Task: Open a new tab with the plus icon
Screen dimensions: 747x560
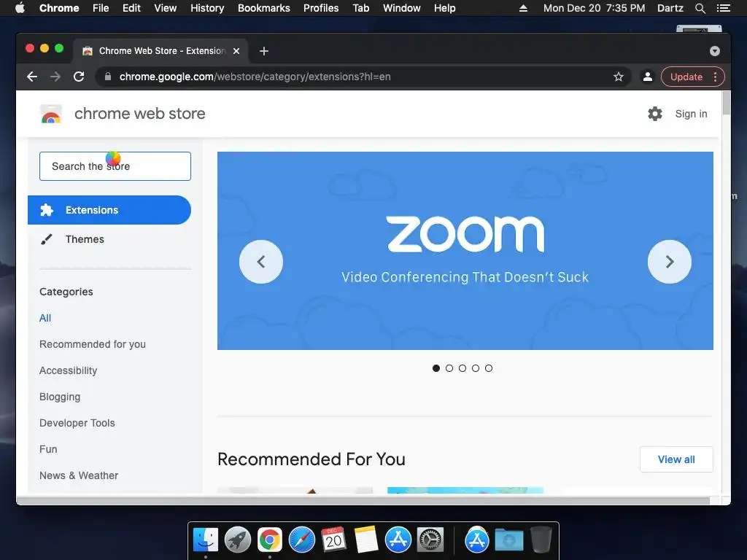Action: pyautogui.click(x=264, y=51)
